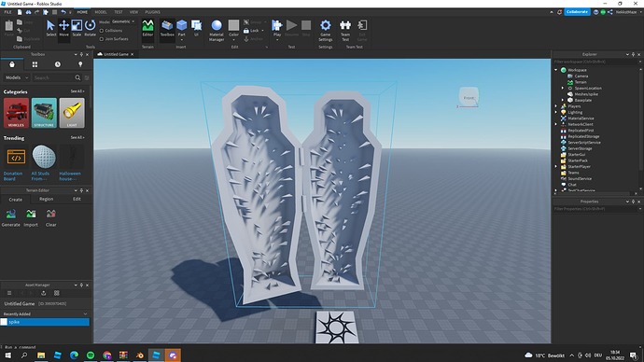Viewport: 644px width, 362px height.
Task: Collapse the Recently Added section
Action: click(85, 314)
